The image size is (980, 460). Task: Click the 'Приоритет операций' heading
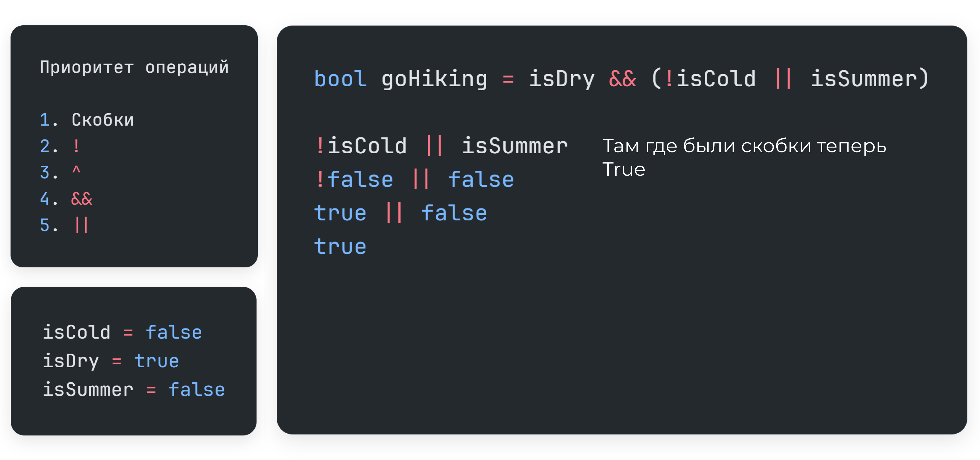134,68
